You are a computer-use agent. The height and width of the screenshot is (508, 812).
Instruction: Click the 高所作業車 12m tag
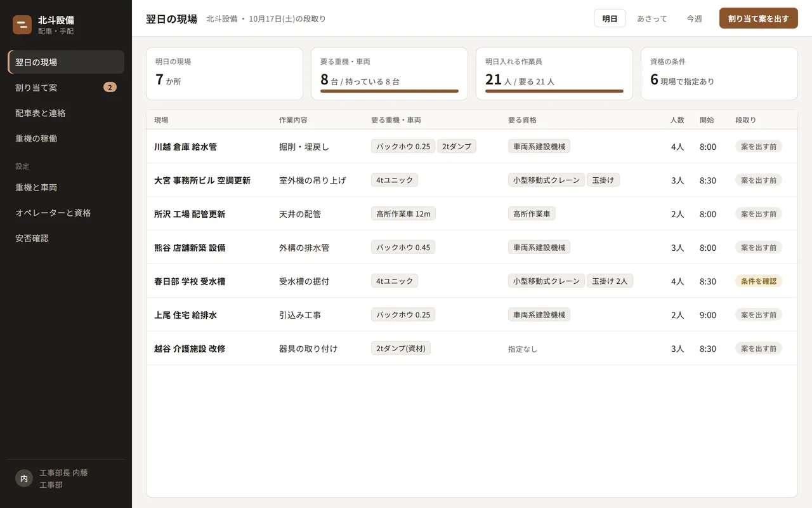[x=403, y=213]
